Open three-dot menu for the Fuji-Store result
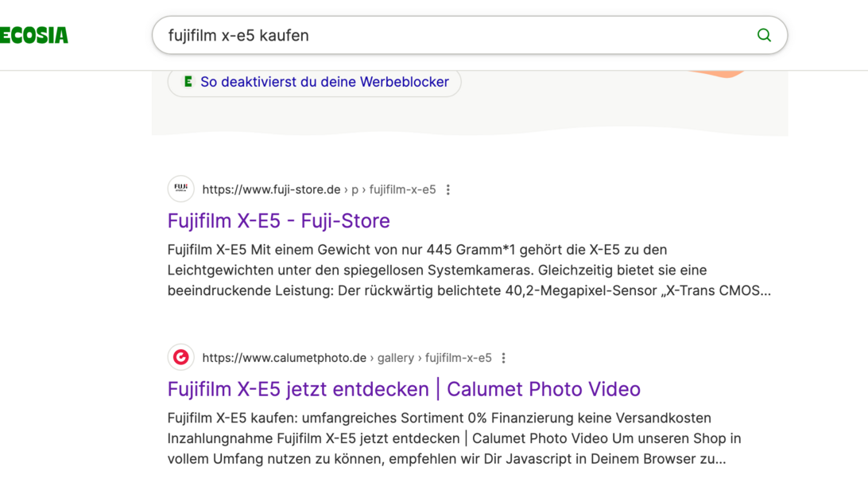Image resolution: width=868 pixels, height=502 pixels. click(x=448, y=189)
